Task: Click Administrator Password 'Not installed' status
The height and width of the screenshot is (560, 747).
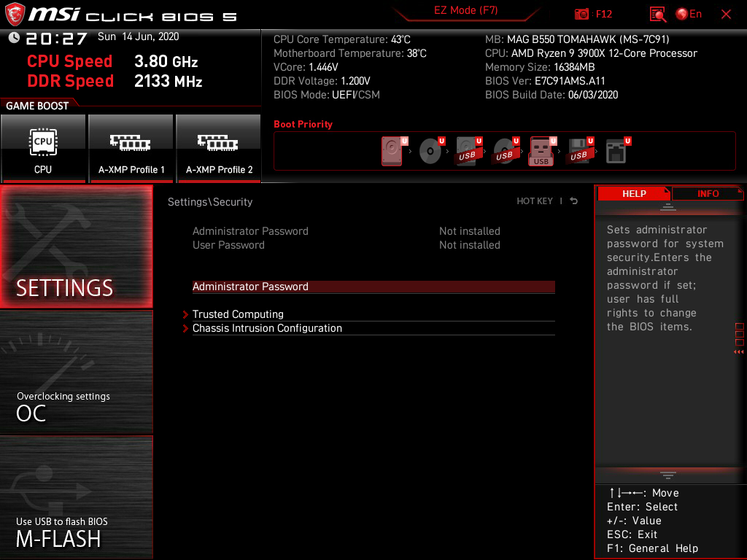Action: coord(470,231)
